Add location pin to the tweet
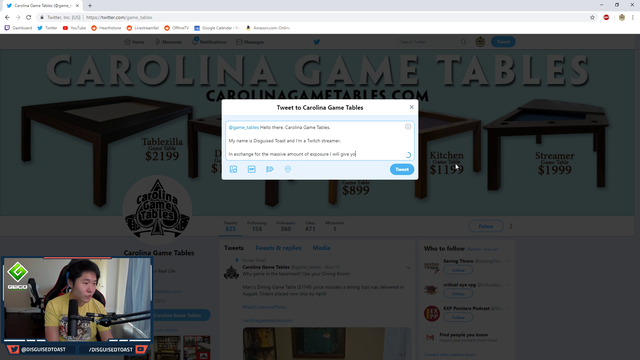640x360 pixels. 288,169
